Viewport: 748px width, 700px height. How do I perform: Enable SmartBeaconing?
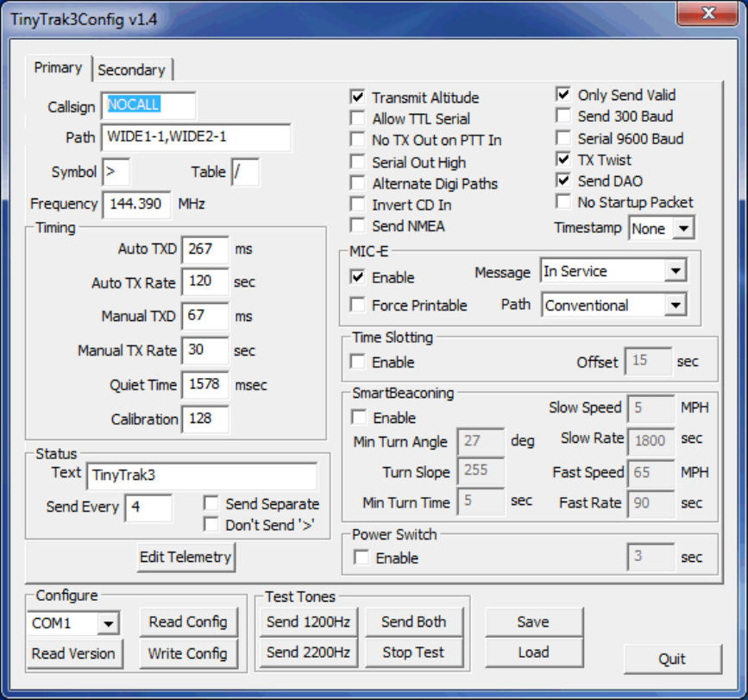[357, 418]
